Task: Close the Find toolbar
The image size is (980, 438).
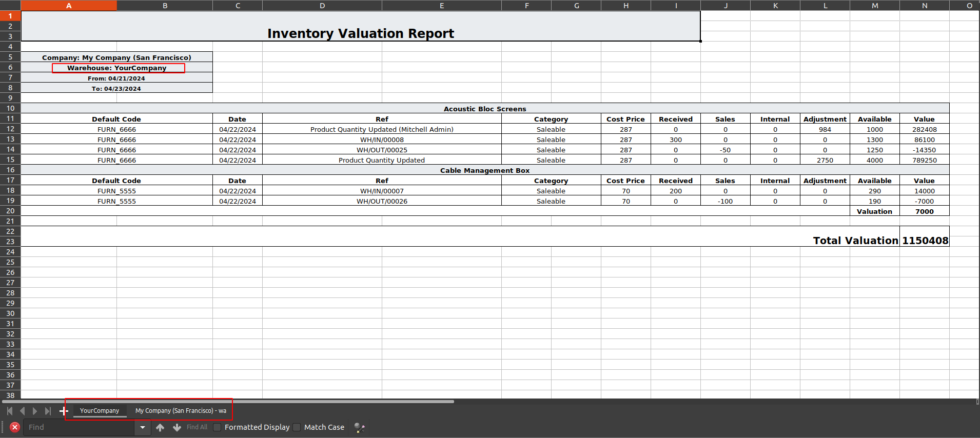Action: point(15,427)
